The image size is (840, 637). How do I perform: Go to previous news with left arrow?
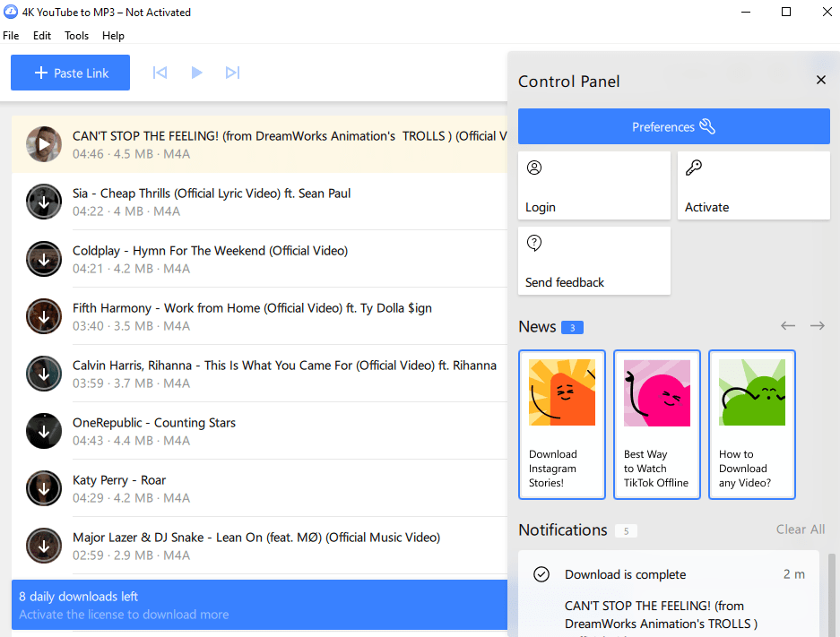pos(788,326)
